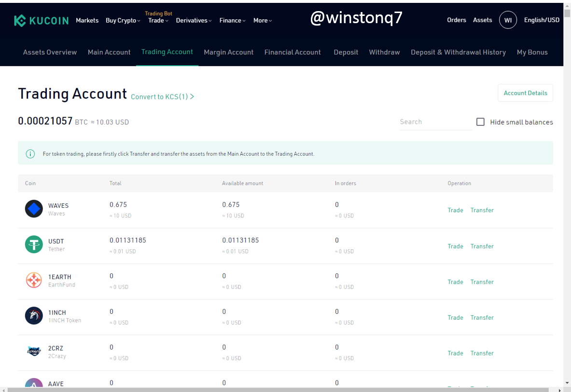
Task: Open the My Bonus tab
Action: pos(532,53)
